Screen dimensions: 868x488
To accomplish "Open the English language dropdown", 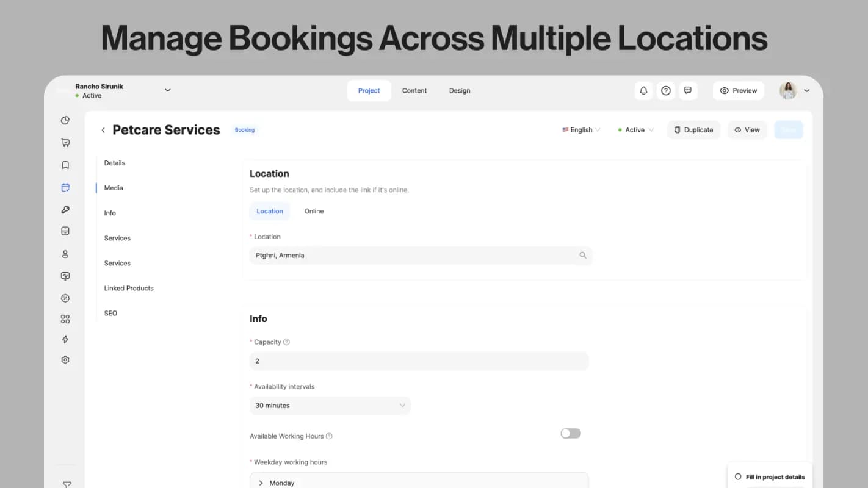I will coord(579,129).
